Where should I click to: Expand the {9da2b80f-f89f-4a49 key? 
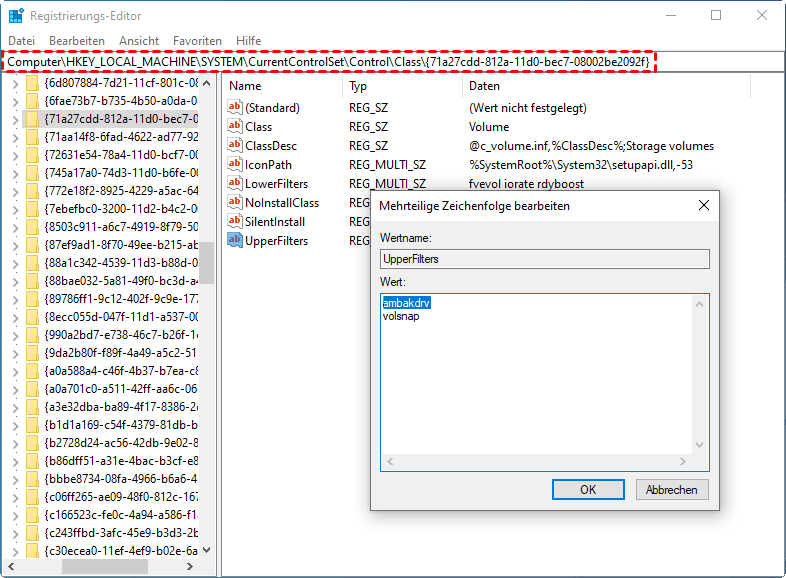point(15,353)
